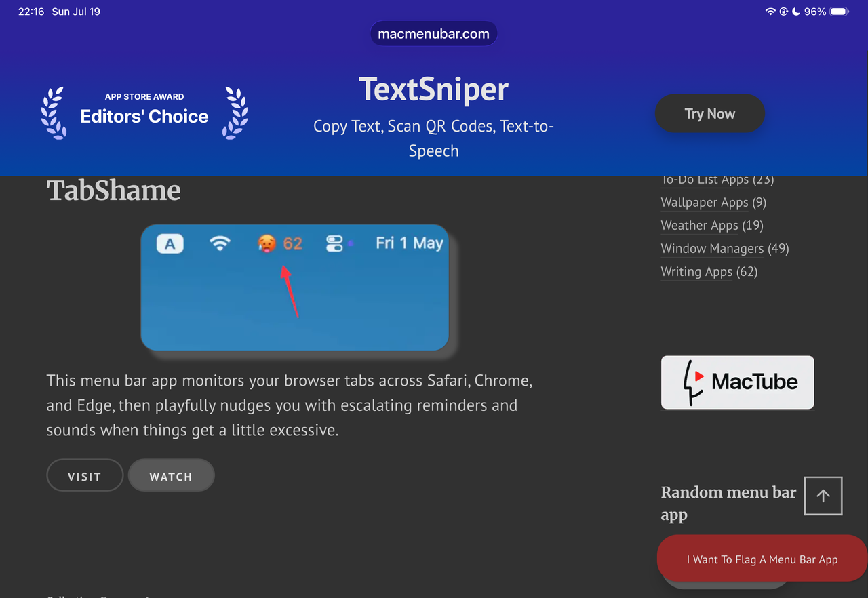Tap the 22:16 clock in the status bar
The width and height of the screenshot is (868, 598).
coord(31,12)
